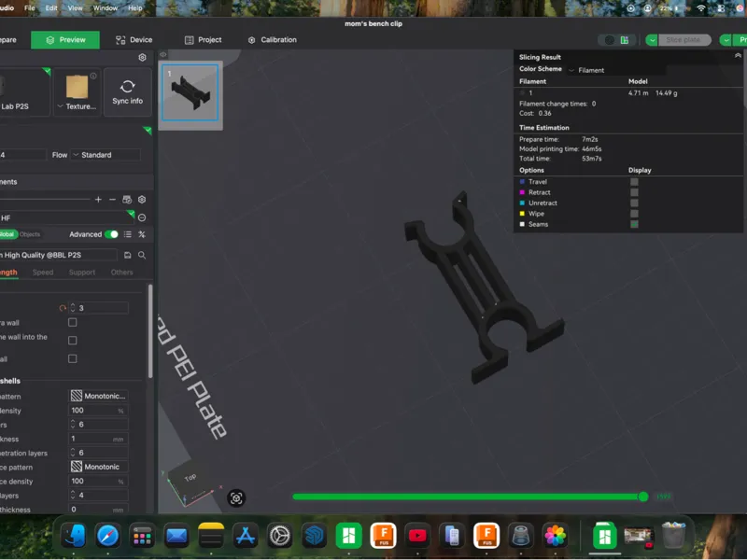This screenshot has height=560, width=747.
Task: Switch to Objects settings scope
Action: [x=30, y=234]
